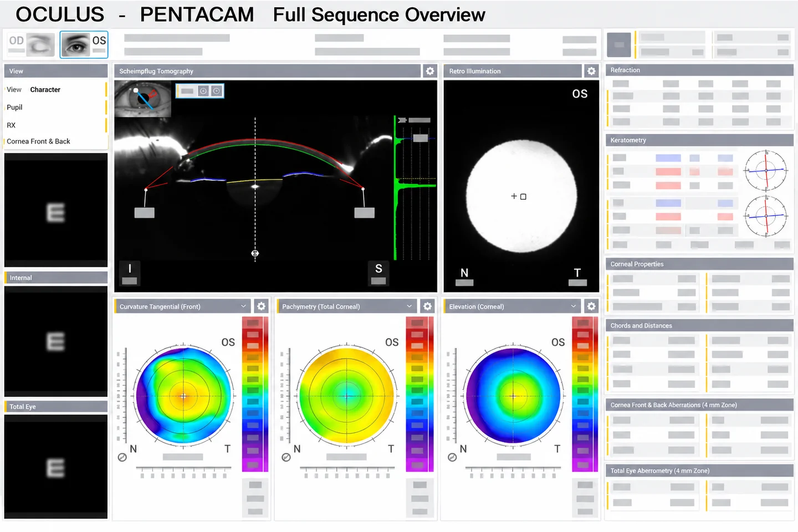This screenshot has width=798, height=532.
Task: Open Elevation (Corneal) map settings gear
Action: click(x=591, y=306)
